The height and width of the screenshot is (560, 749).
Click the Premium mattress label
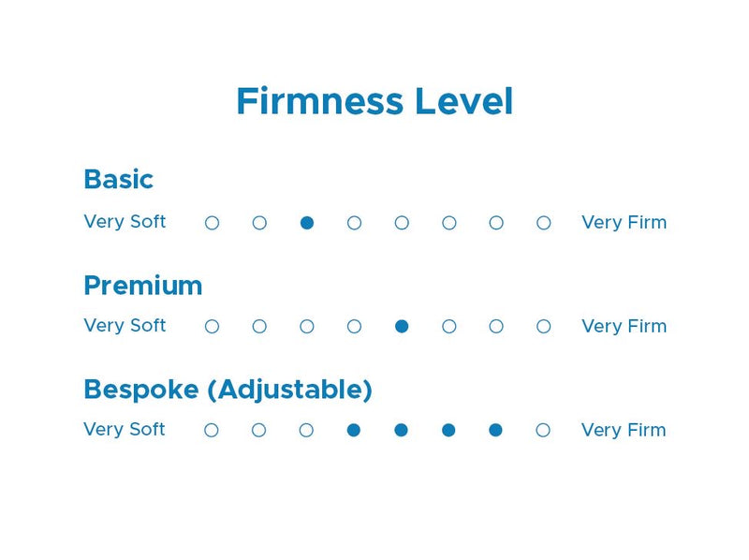tap(143, 286)
